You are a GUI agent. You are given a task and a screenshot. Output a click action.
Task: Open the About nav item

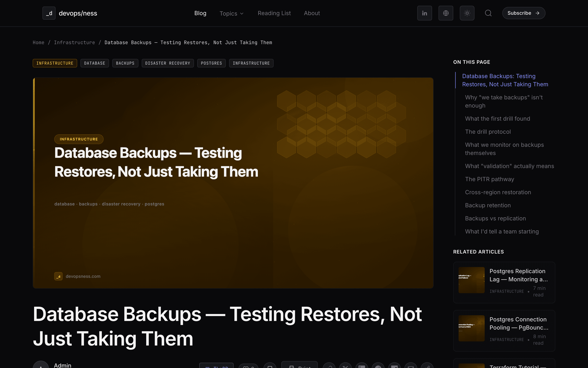pyautogui.click(x=312, y=13)
